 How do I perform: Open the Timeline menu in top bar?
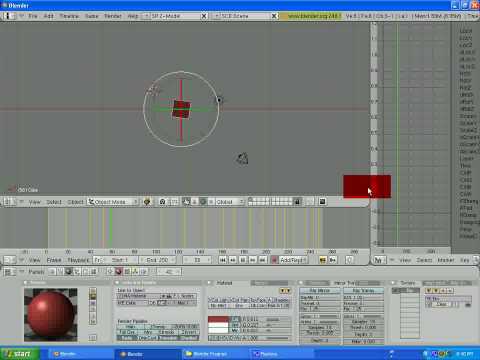coord(69,16)
